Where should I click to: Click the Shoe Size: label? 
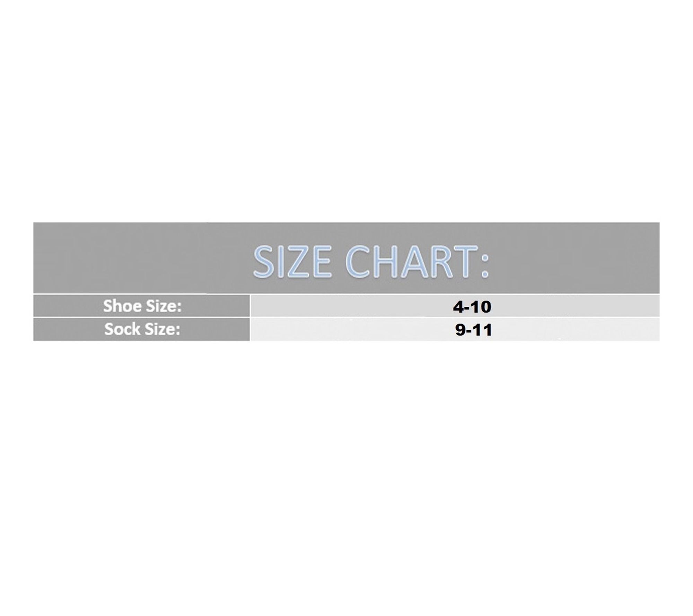tap(142, 306)
